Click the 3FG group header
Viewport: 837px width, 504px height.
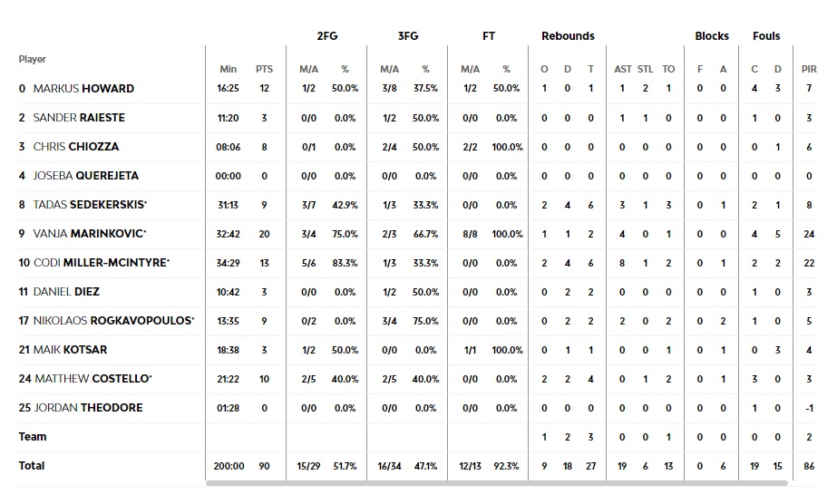point(408,36)
